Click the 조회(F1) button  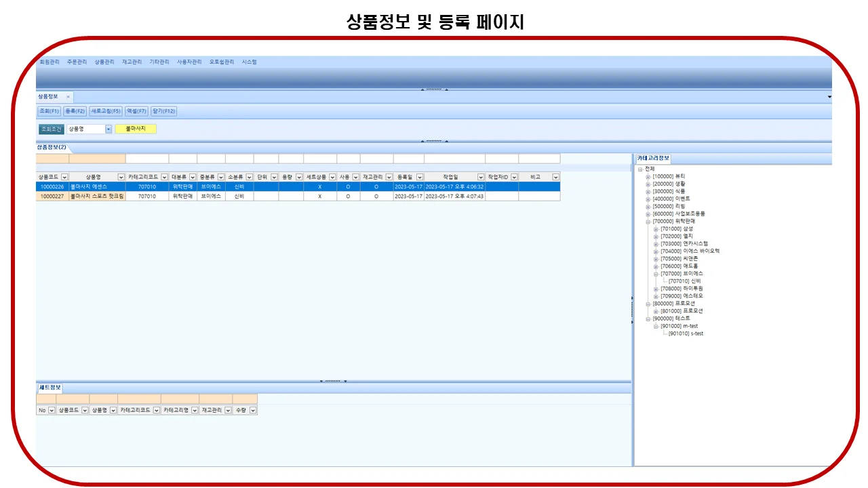click(x=50, y=111)
